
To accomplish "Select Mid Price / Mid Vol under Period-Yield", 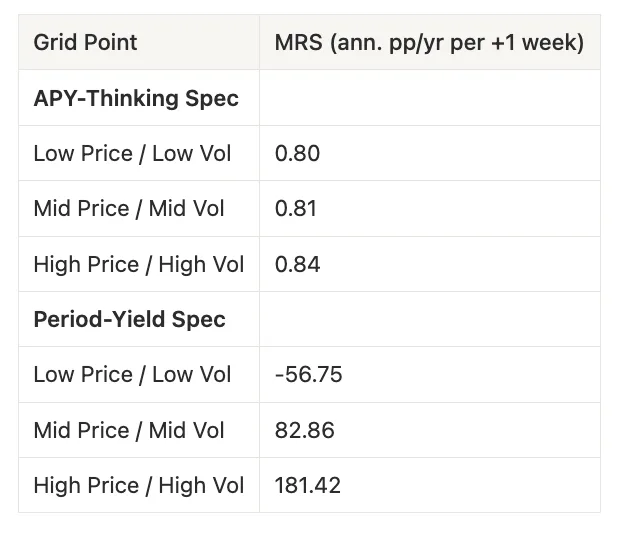I will 129,430.
